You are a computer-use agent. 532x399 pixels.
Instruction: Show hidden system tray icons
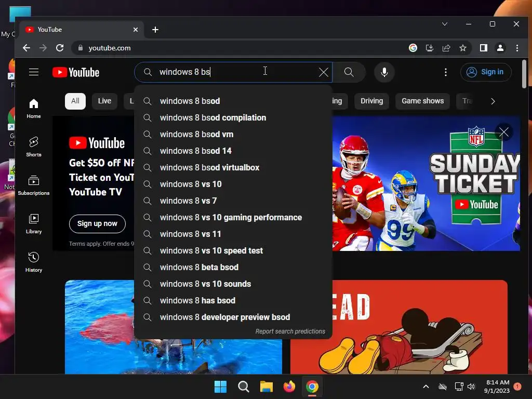[x=426, y=387]
